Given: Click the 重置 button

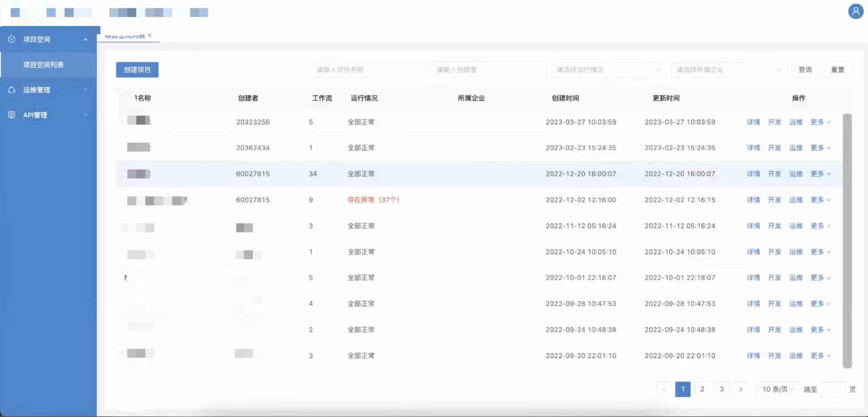Looking at the screenshot, I should click(838, 69).
